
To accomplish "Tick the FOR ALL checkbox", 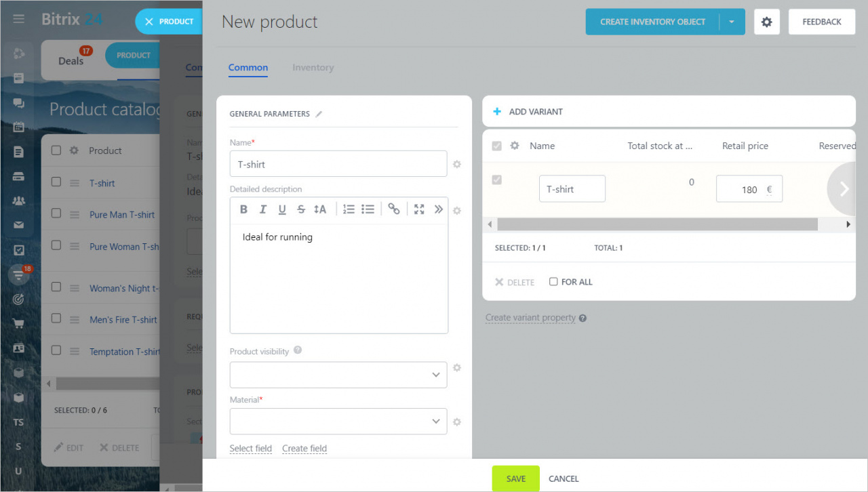I will (x=553, y=282).
